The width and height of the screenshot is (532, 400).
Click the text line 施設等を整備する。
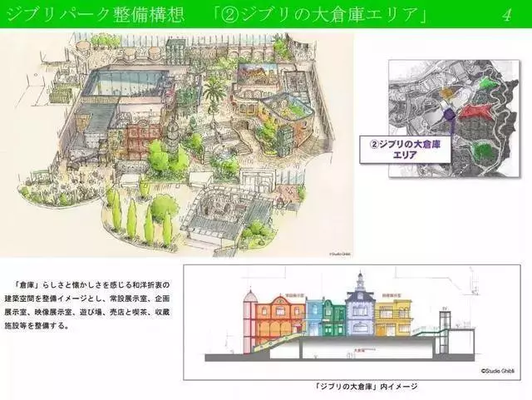pyautogui.click(x=37, y=326)
